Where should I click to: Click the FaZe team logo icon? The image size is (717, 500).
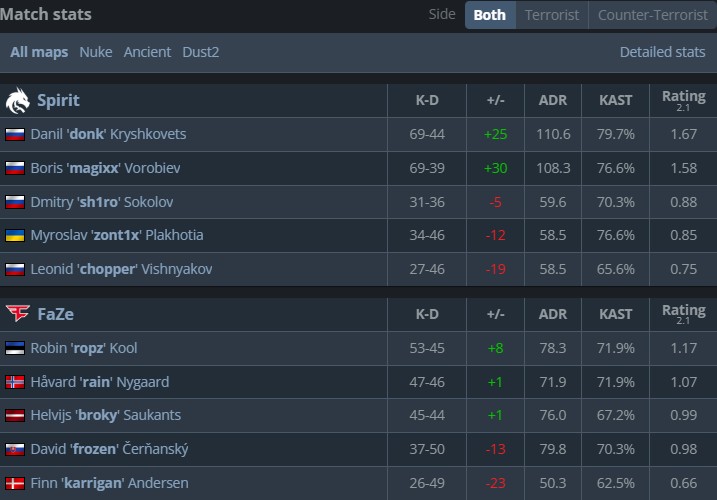click(x=18, y=314)
